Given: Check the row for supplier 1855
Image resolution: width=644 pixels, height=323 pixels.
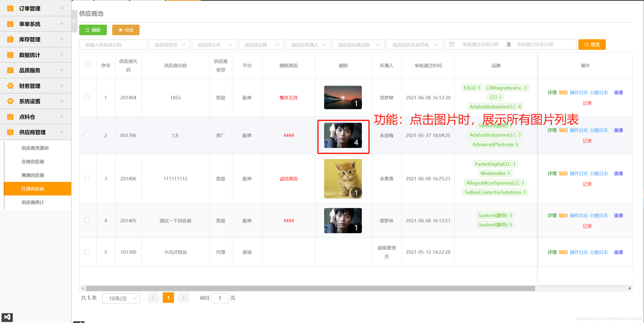Looking at the screenshot, I should pyautogui.click(x=87, y=97).
